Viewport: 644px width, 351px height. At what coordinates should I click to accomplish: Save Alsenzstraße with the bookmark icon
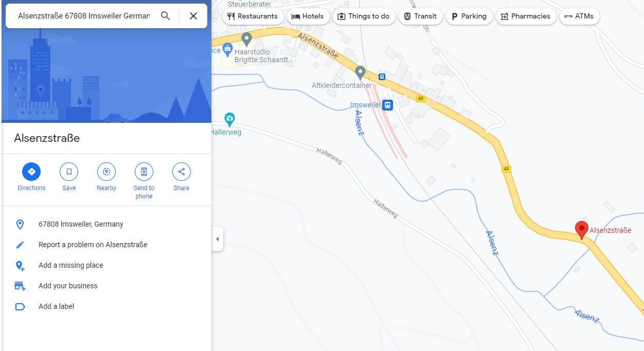[69, 172]
